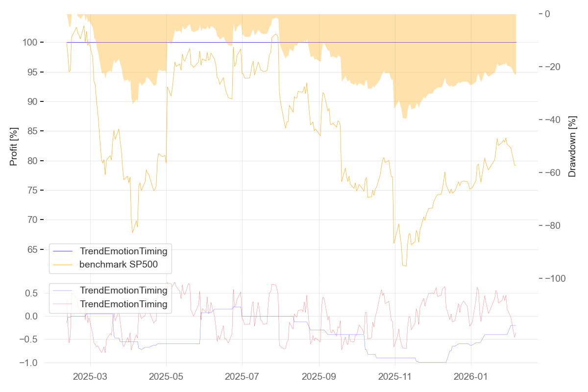Click the 2025-03 date tick label
Viewport: 588px width, 392px height.
90,376
